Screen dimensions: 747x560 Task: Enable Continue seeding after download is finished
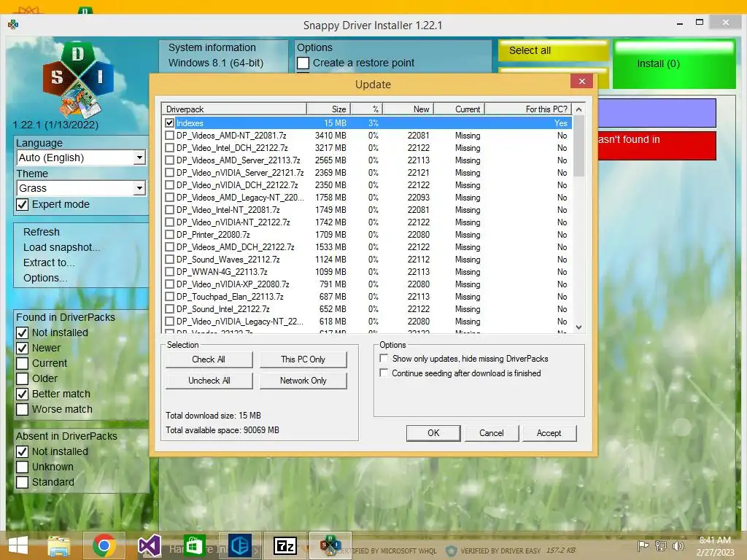pyautogui.click(x=384, y=373)
